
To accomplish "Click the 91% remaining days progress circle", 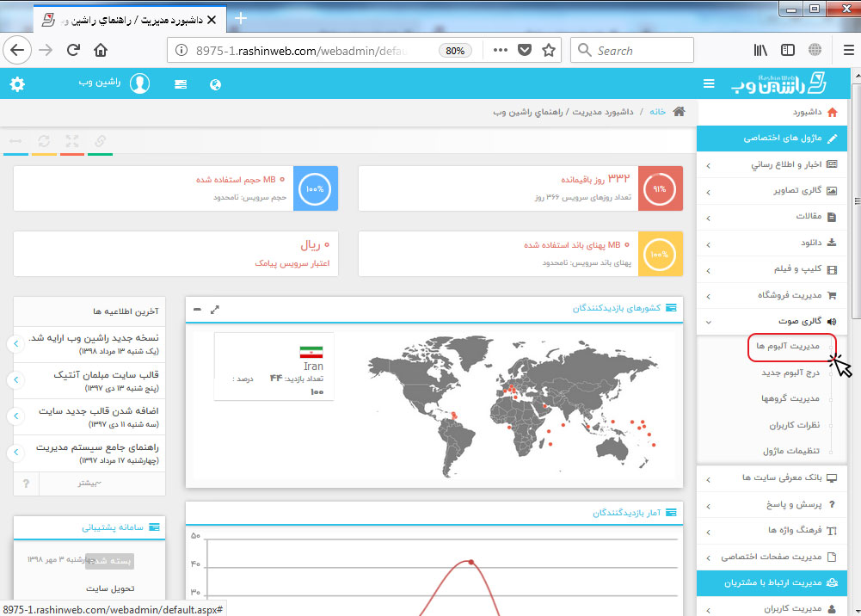I will click(660, 189).
